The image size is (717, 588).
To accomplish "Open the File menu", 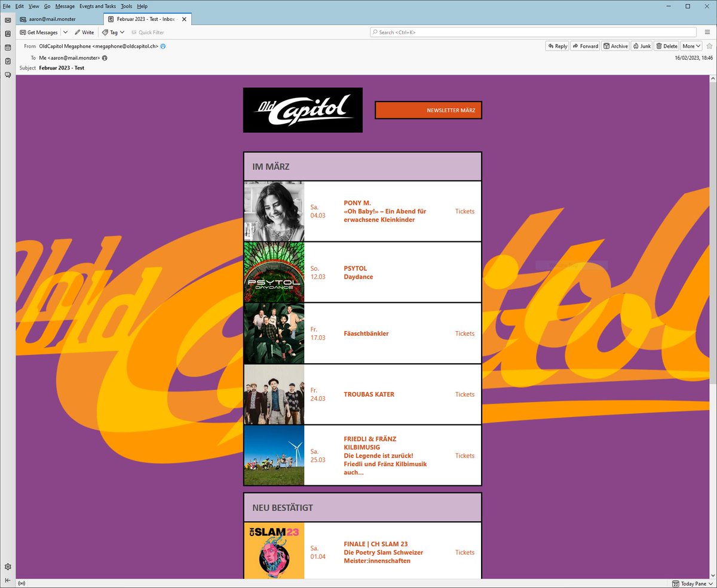I will click(7, 6).
